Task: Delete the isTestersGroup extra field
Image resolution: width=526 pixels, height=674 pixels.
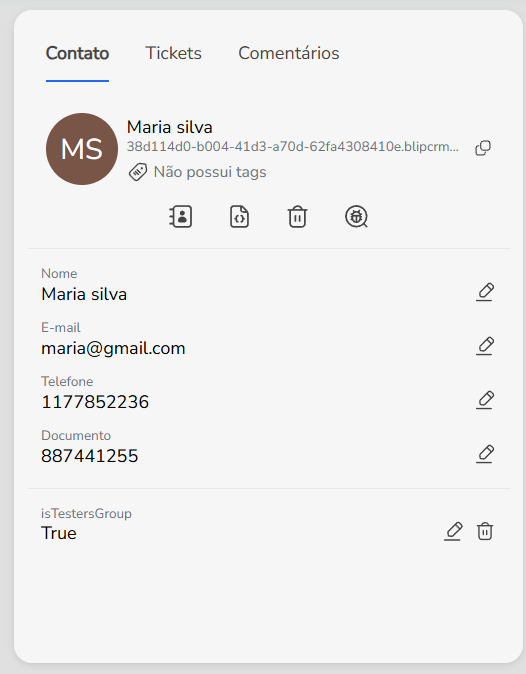Action: click(485, 531)
